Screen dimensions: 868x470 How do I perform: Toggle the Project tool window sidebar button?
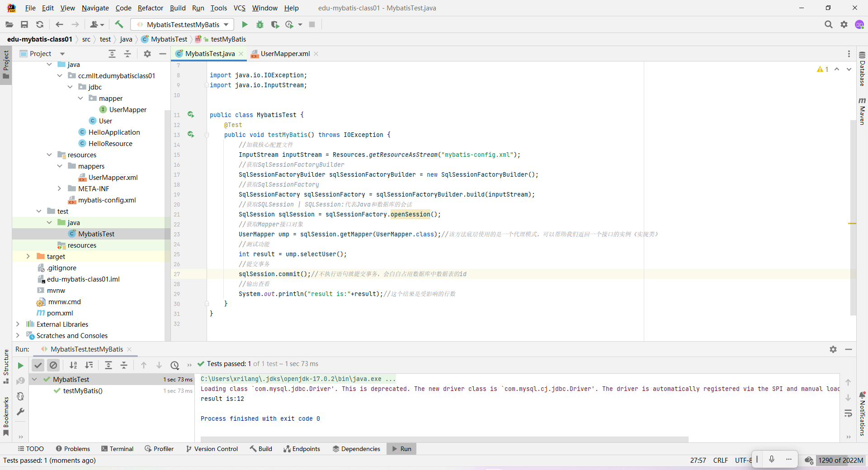click(x=6, y=64)
